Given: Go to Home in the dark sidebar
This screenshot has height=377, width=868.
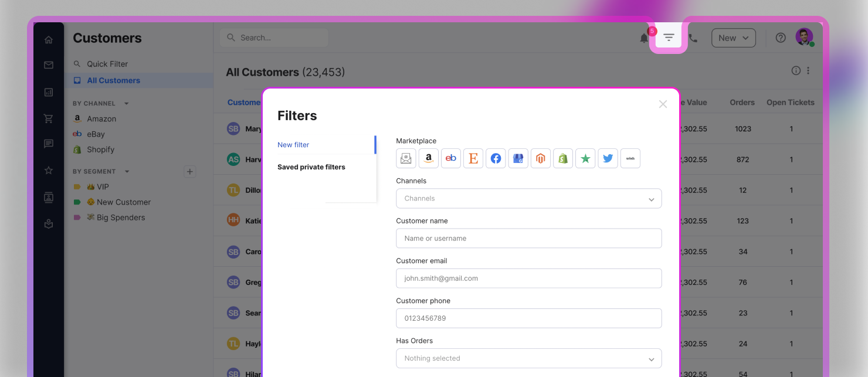Looking at the screenshot, I should pyautogui.click(x=49, y=40).
